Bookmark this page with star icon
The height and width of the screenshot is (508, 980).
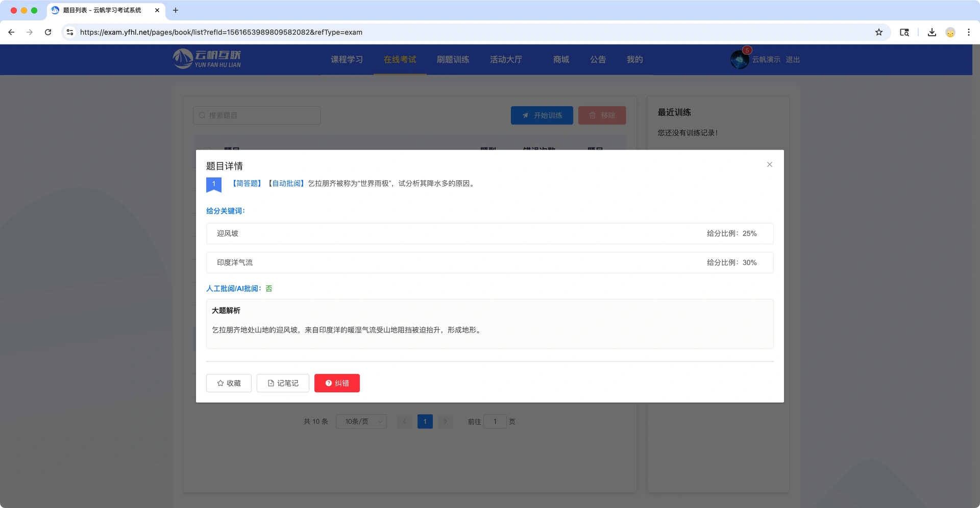click(878, 32)
